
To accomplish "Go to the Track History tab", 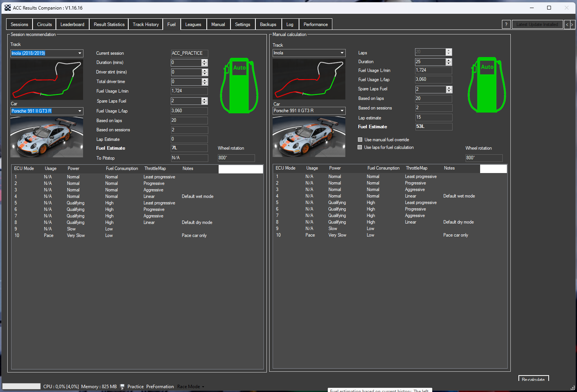I will pyautogui.click(x=146, y=24).
